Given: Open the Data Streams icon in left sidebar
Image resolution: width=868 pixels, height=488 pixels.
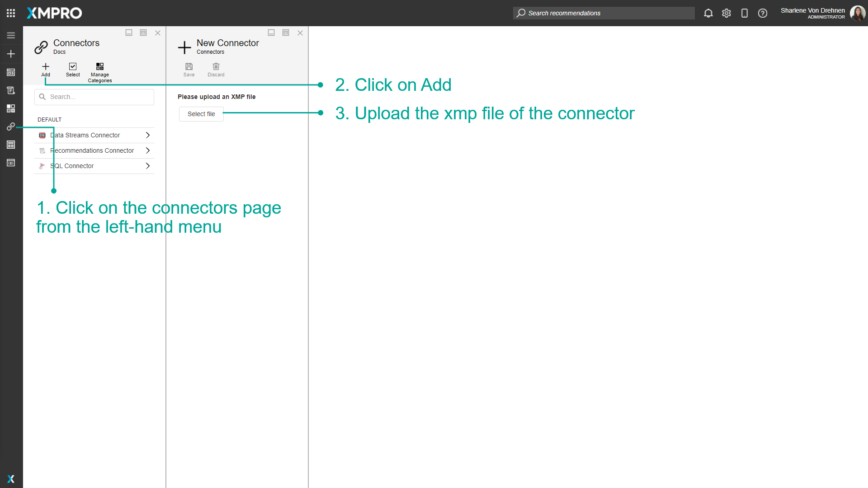Looking at the screenshot, I should coord(11,72).
